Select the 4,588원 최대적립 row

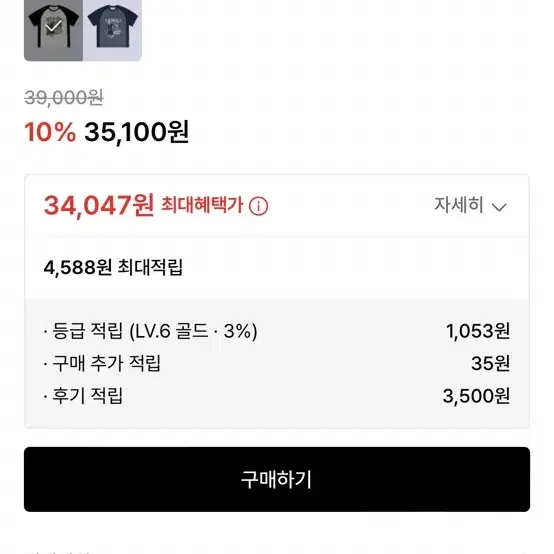pos(277,267)
